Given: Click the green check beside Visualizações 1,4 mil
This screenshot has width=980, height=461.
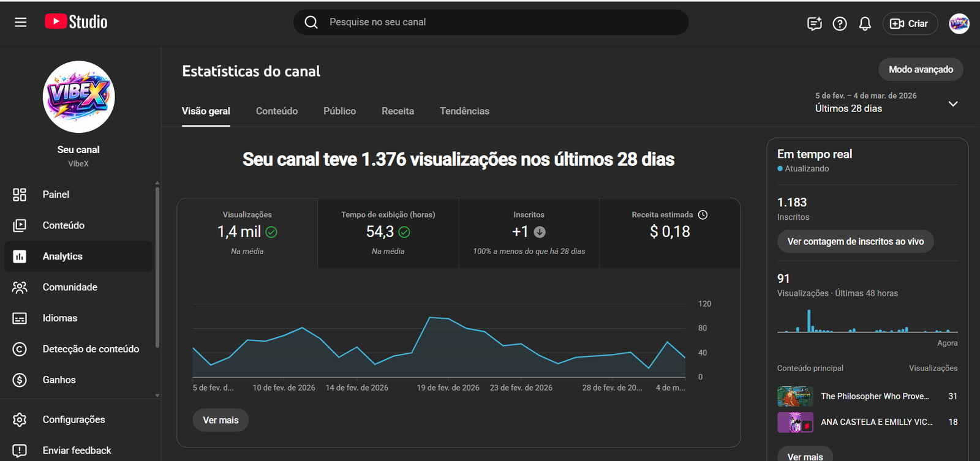Looking at the screenshot, I should point(271,232).
